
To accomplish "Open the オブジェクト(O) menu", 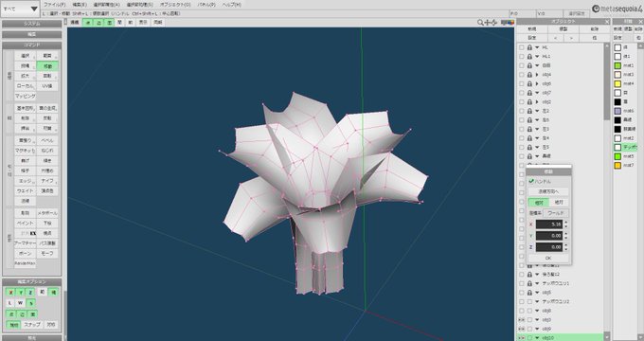I will point(175,5).
